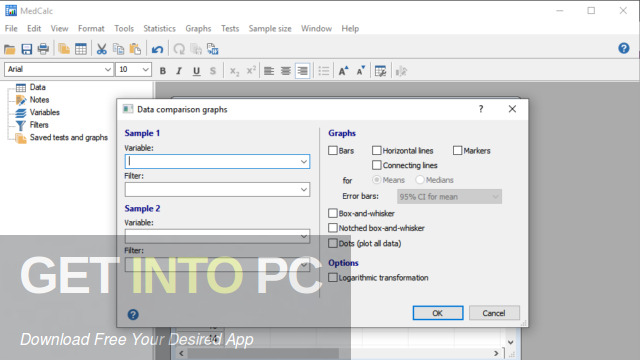Click the horizontal scrollbar left arrow
Viewport: 640px width, 360px height.
182,353
